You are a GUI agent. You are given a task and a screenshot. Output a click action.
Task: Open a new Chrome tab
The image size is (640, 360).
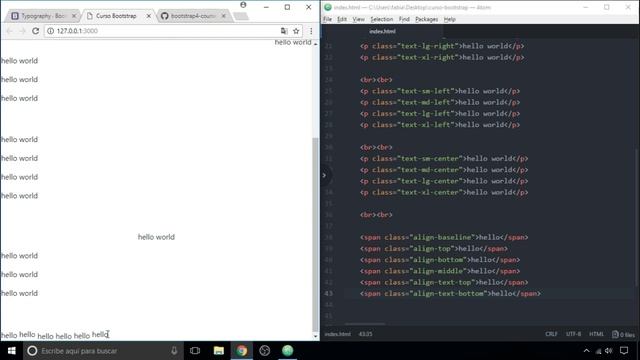241,16
